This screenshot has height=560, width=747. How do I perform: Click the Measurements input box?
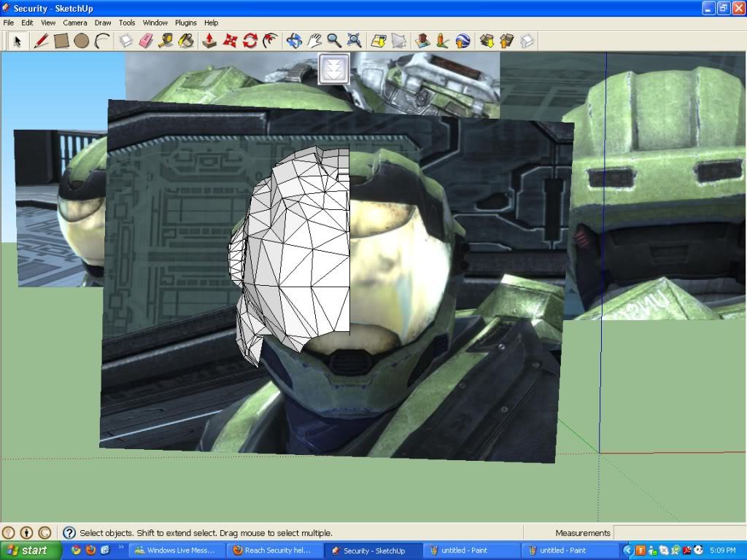(678, 533)
